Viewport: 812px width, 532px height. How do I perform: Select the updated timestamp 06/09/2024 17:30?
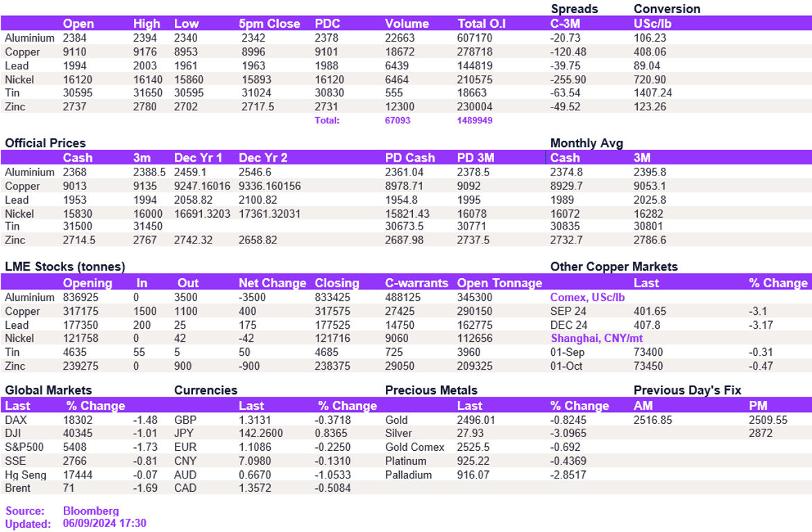tap(105, 524)
